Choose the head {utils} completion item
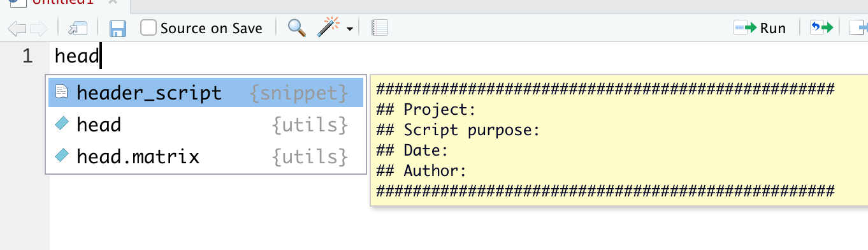 [x=206, y=124]
